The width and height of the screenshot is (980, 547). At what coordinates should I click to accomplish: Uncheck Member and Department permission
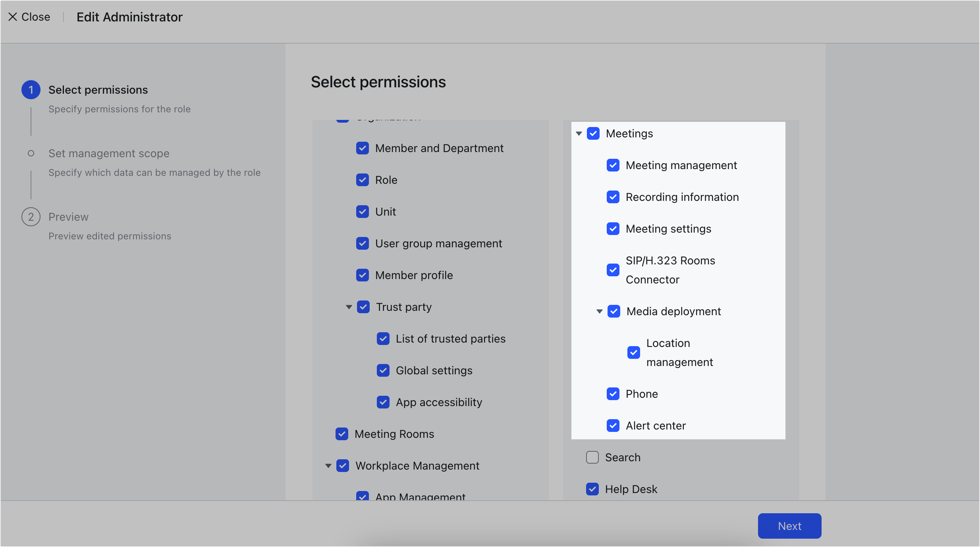click(x=363, y=148)
